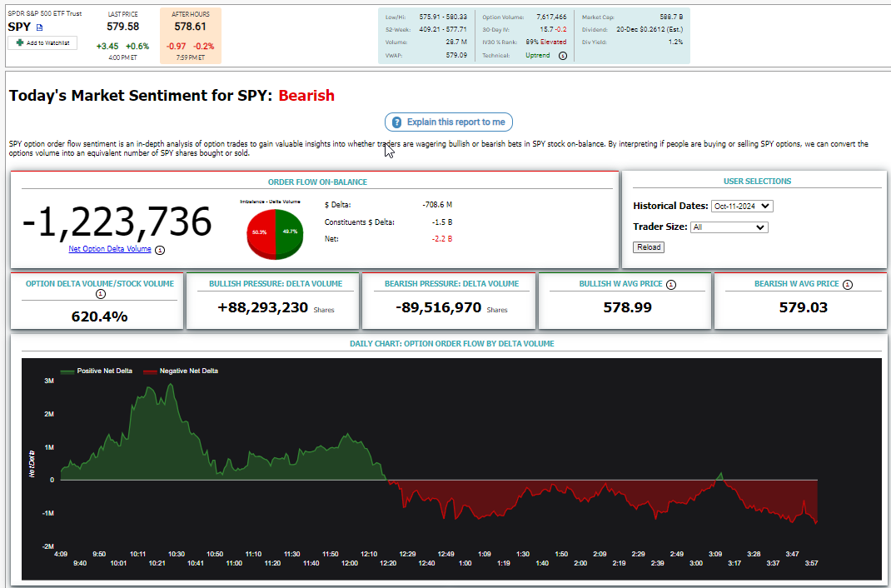Open the Net Option Delta Volume link
This screenshot has height=588, width=891.
coord(110,249)
